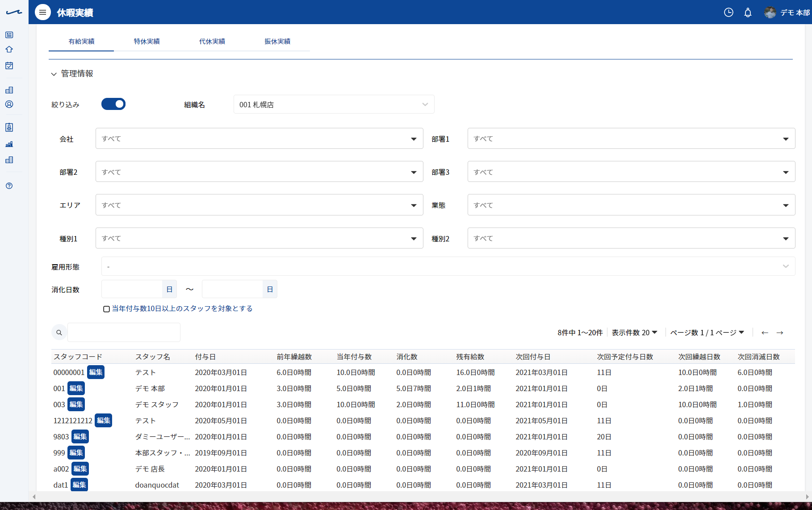The width and height of the screenshot is (812, 510).
Task: Click staff name デモ スタッフ
Action: point(157,405)
